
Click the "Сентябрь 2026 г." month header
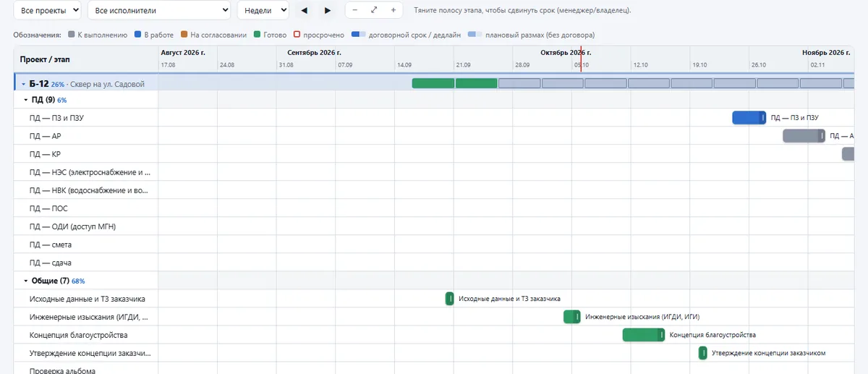pos(314,53)
